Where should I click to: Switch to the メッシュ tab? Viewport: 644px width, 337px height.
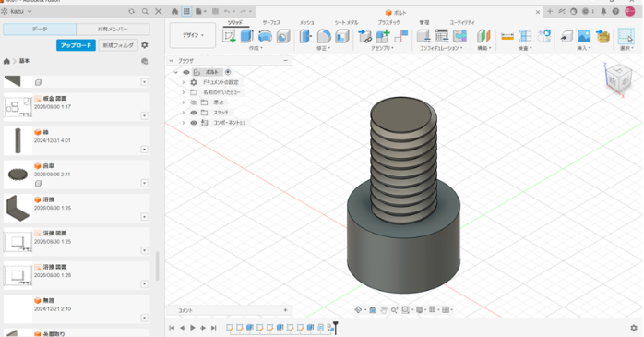pyautogui.click(x=306, y=22)
